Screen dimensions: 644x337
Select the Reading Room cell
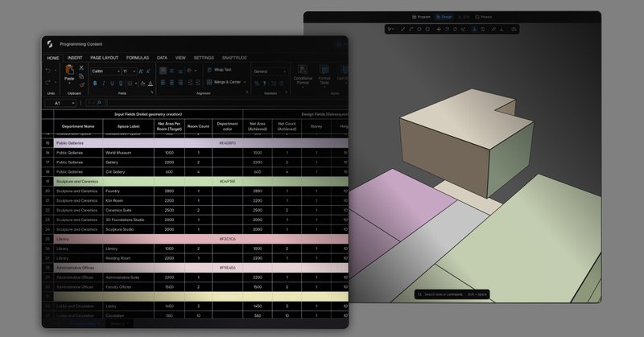coord(128,258)
